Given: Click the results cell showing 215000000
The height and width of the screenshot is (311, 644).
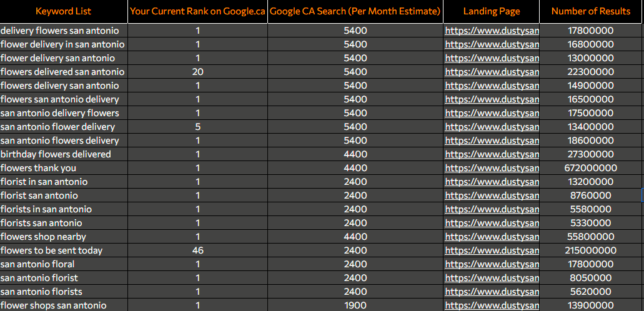Looking at the screenshot, I should pos(591,250).
